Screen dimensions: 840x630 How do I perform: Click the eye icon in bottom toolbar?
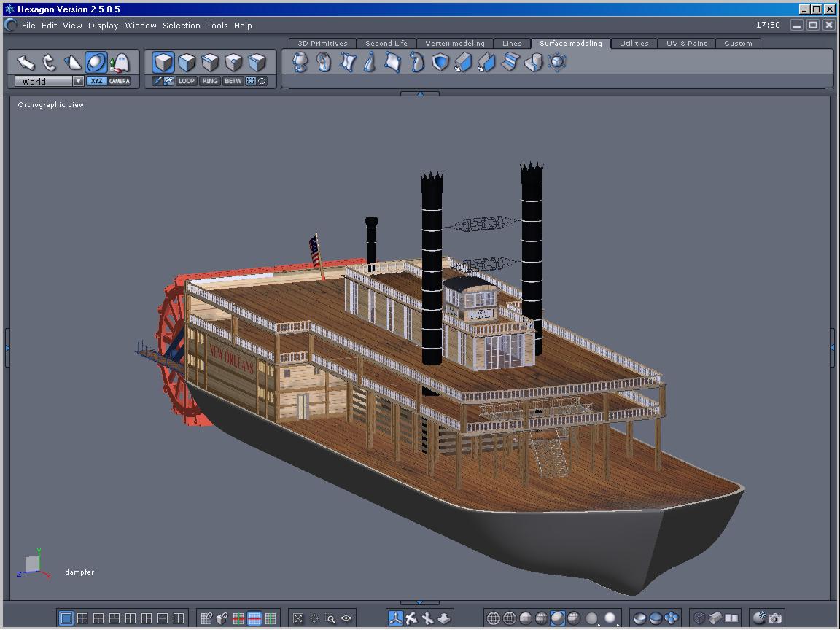click(346, 618)
